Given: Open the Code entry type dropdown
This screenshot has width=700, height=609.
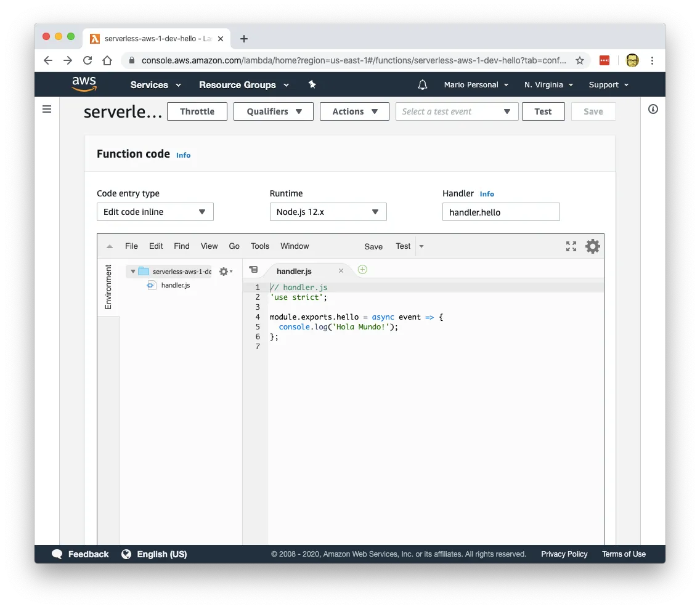Looking at the screenshot, I should pyautogui.click(x=155, y=212).
